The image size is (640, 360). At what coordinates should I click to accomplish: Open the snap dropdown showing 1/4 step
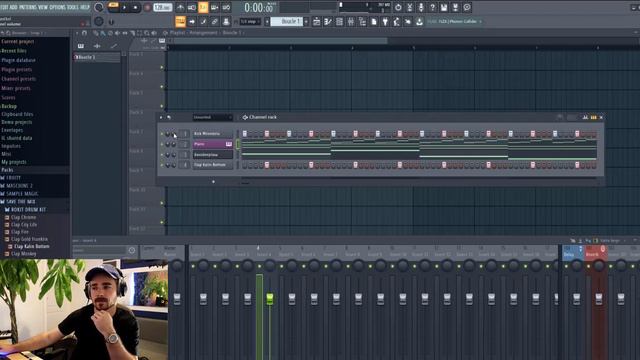point(249,21)
